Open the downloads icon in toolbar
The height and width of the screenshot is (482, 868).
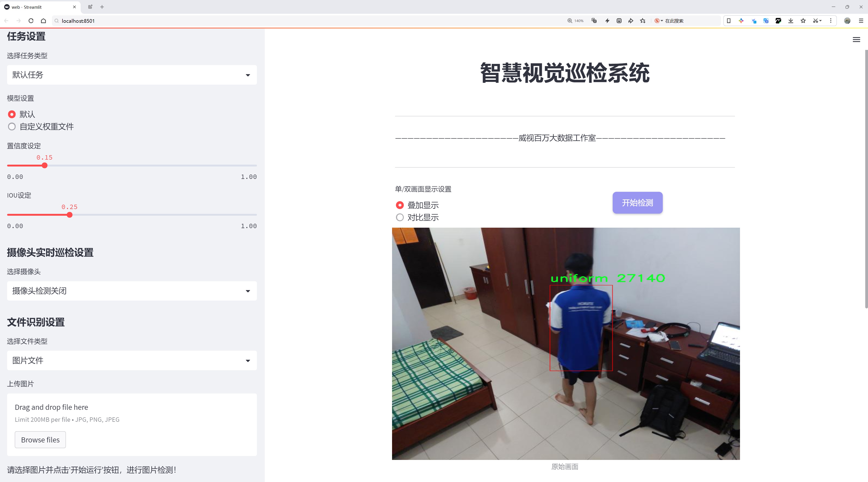point(791,21)
